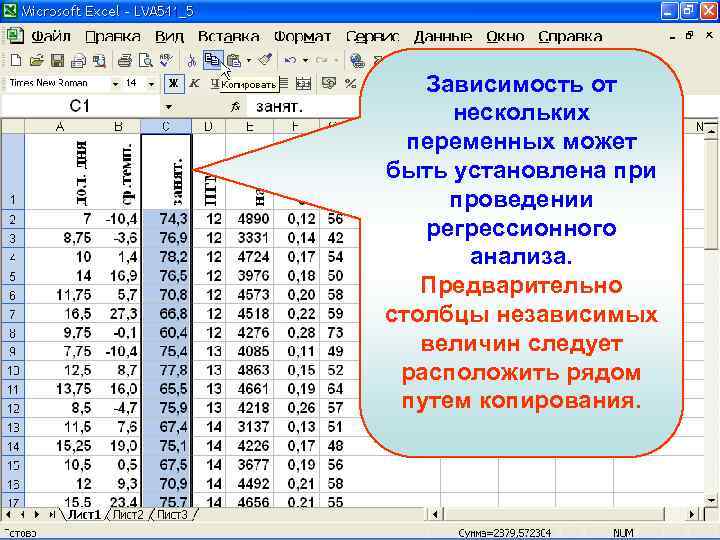Click the first sheet tab scroll arrow

8,514
